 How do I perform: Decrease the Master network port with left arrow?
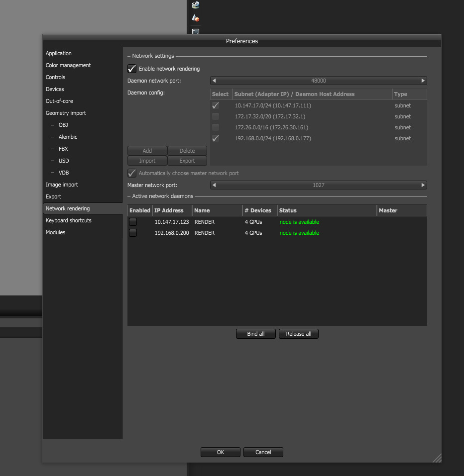pyautogui.click(x=214, y=185)
